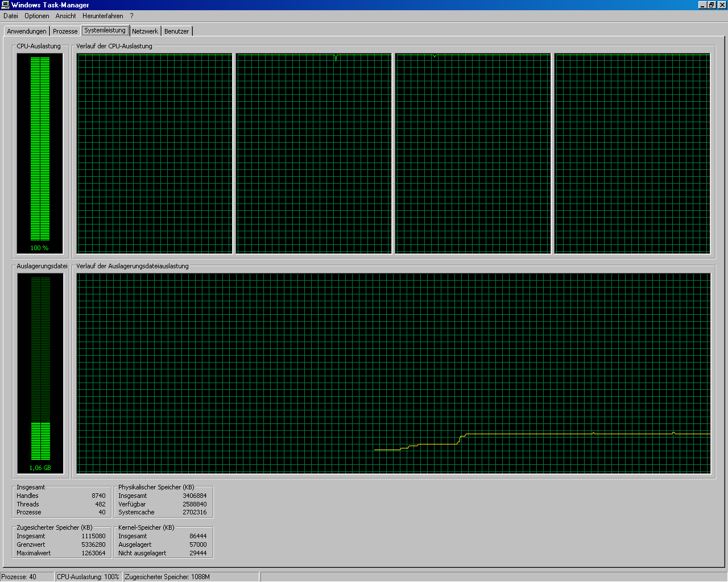
Task: Open the Herunterfahren menu
Action: coord(102,16)
